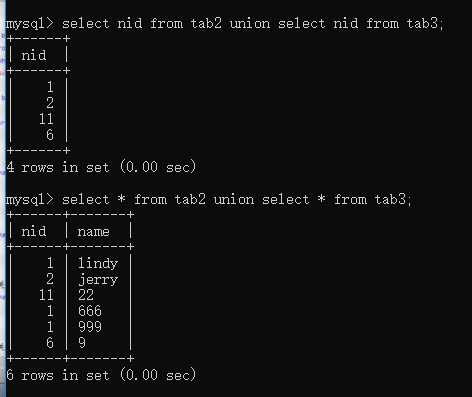Select value 6 in first result table
Viewport: 472px width, 397px height.
click(x=50, y=135)
